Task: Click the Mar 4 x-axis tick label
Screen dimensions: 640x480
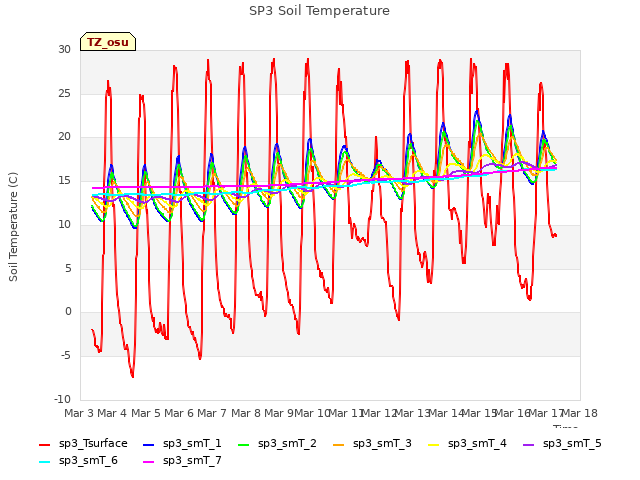Action: [x=112, y=413]
